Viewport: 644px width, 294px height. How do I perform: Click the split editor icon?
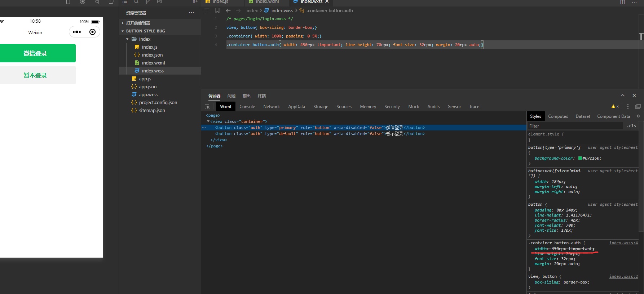623,2
